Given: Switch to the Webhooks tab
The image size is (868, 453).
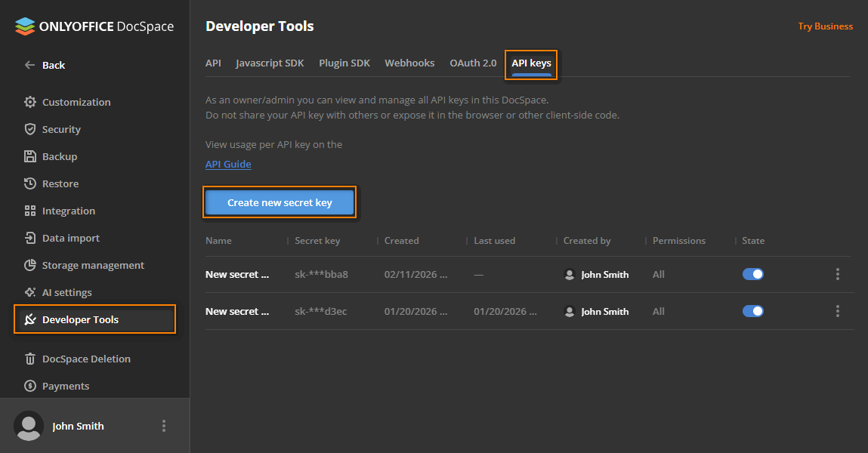Looking at the screenshot, I should click(409, 63).
